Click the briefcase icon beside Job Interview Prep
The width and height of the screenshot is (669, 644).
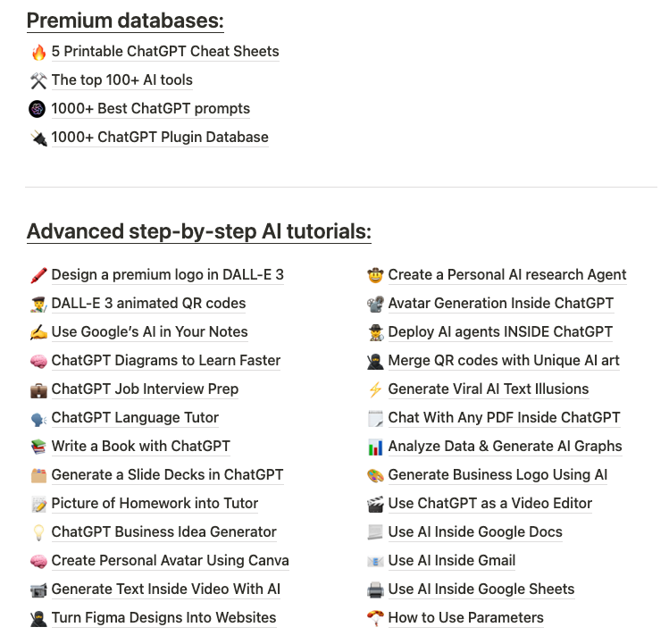coord(38,389)
